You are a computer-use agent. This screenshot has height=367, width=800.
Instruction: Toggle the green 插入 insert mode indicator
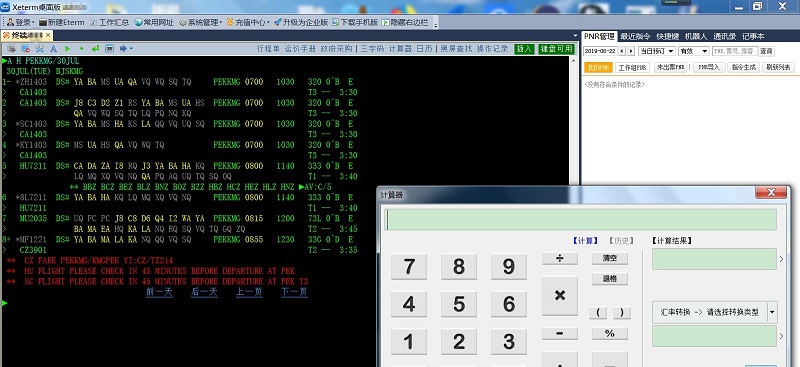tap(524, 49)
